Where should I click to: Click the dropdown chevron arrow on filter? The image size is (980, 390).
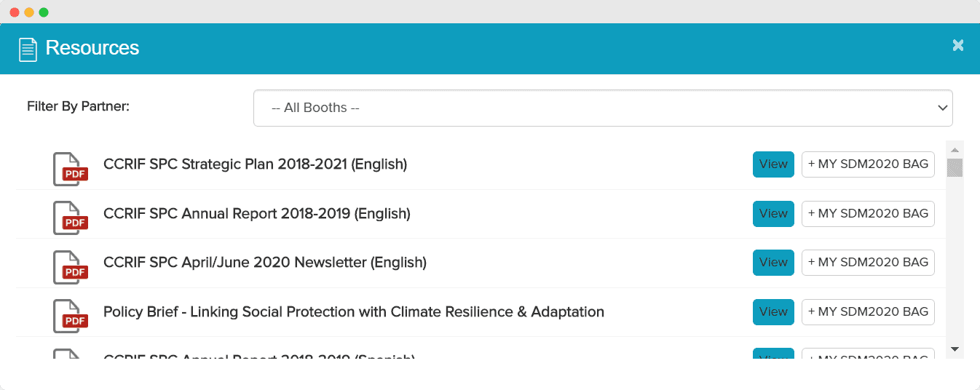tap(943, 108)
